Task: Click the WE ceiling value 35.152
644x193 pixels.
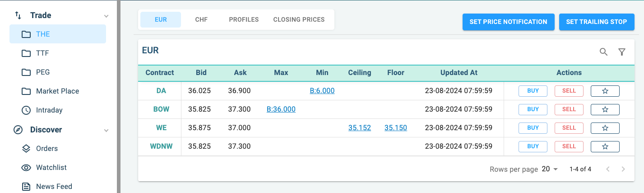Action: pos(359,128)
